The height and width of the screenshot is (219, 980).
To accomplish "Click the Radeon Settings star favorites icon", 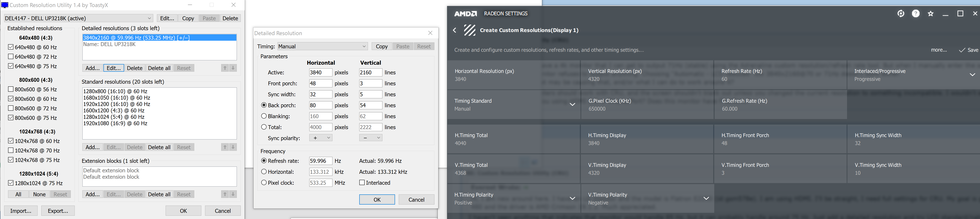I will click(930, 14).
